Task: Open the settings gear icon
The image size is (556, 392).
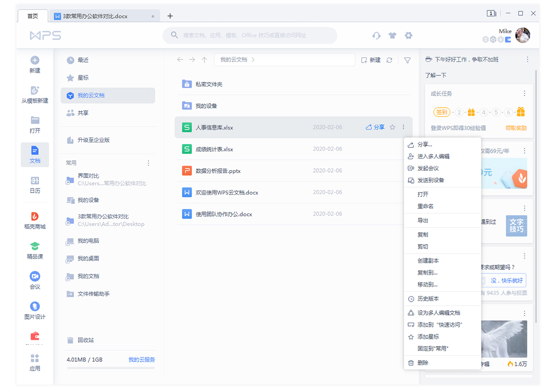Action: [x=409, y=35]
